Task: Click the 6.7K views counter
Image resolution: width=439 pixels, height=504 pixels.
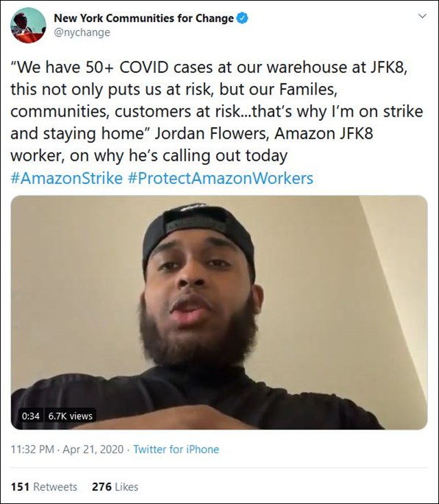Action: tap(71, 416)
